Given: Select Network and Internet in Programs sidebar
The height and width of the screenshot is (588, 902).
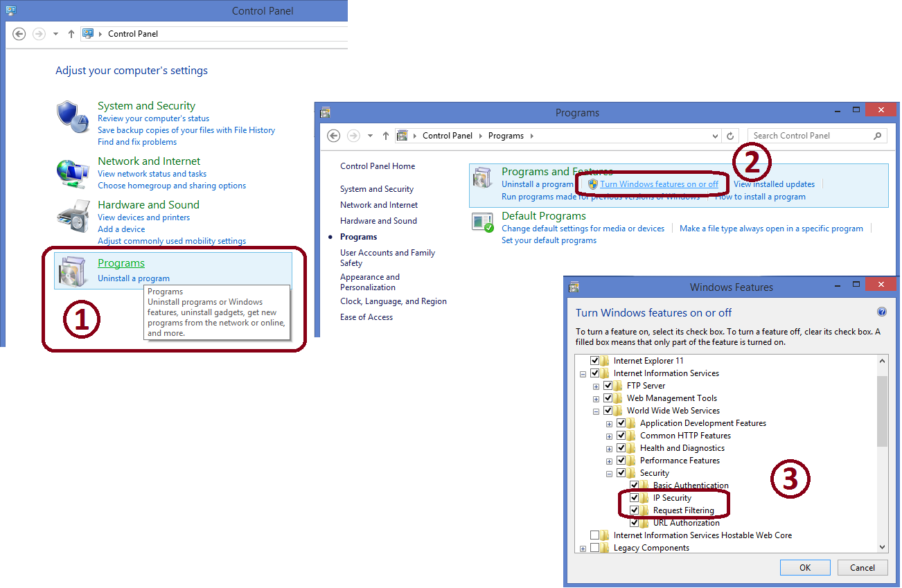Looking at the screenshot, I should click(379, 205).
